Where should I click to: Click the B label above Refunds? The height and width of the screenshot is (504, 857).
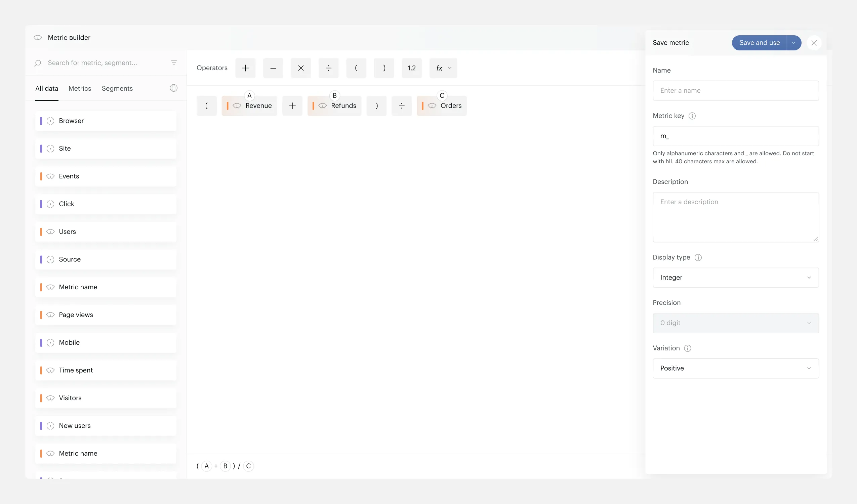point(335,95)
